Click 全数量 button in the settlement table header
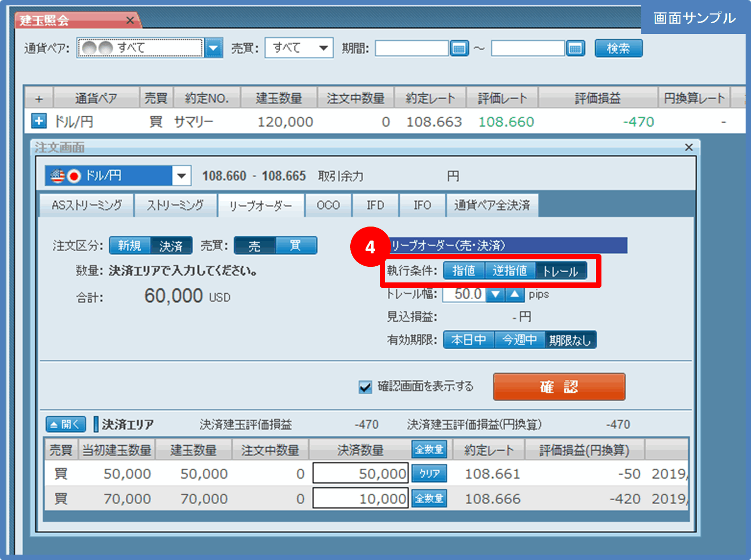Image resolution: width=751 pixels, height=560 pixels. click(429, 449)
